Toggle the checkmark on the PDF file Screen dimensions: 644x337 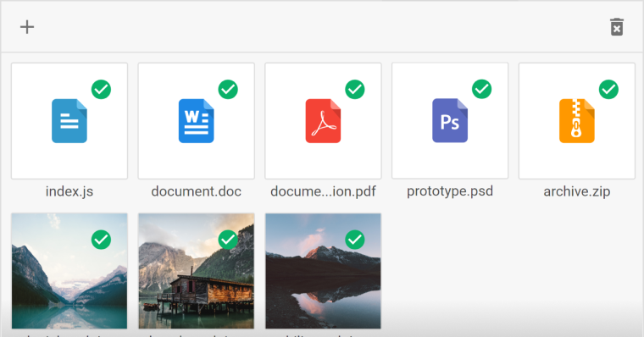(x=355, y=89)
